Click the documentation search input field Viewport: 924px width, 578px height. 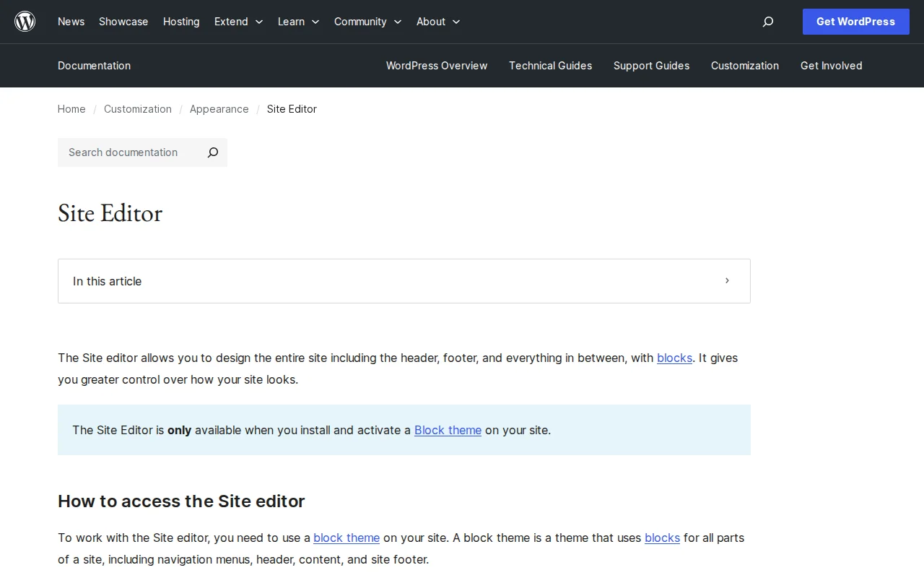(130, 152)
